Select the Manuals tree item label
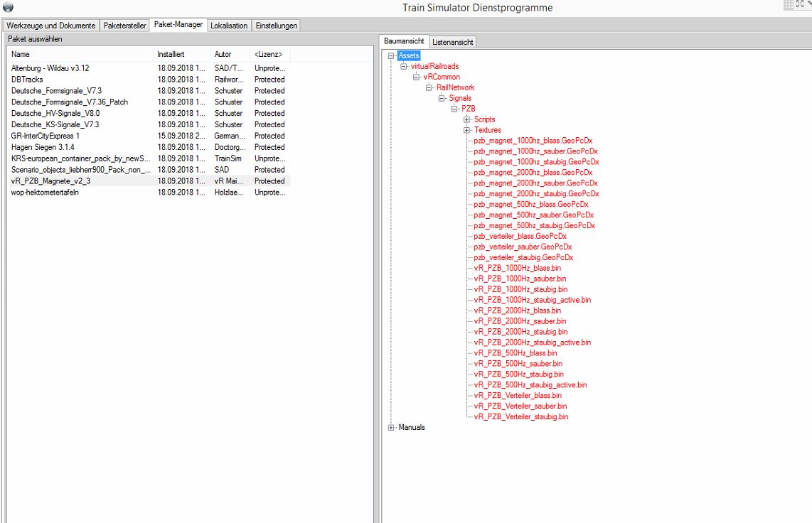The width and height of the screenshot is (812, 523). click(412, 427)
